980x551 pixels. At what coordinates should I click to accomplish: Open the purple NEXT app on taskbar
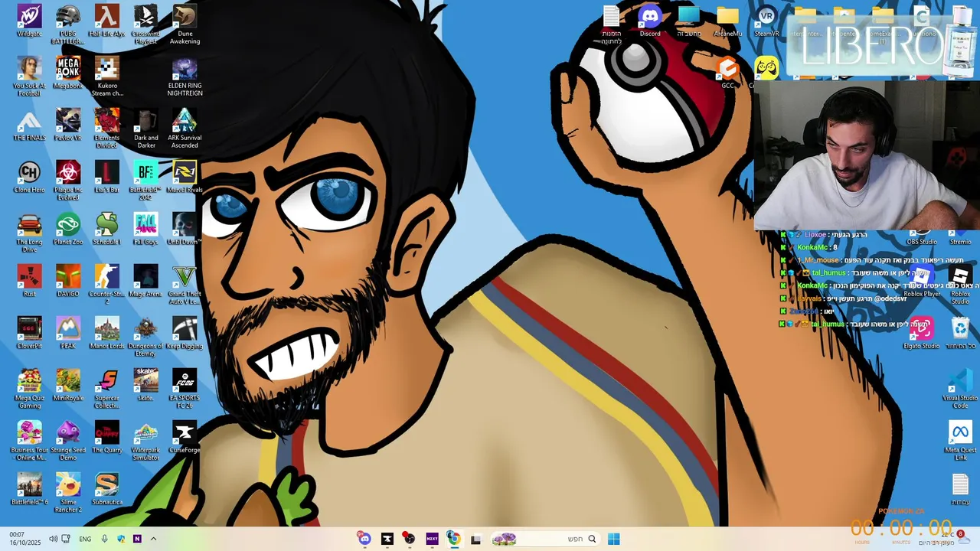point(432,539)
